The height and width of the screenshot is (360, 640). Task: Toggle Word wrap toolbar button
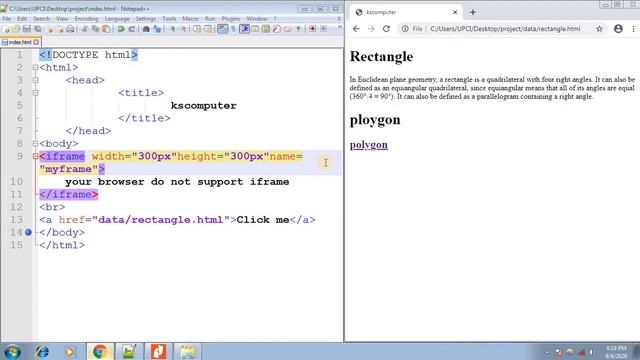pos(222,29)
